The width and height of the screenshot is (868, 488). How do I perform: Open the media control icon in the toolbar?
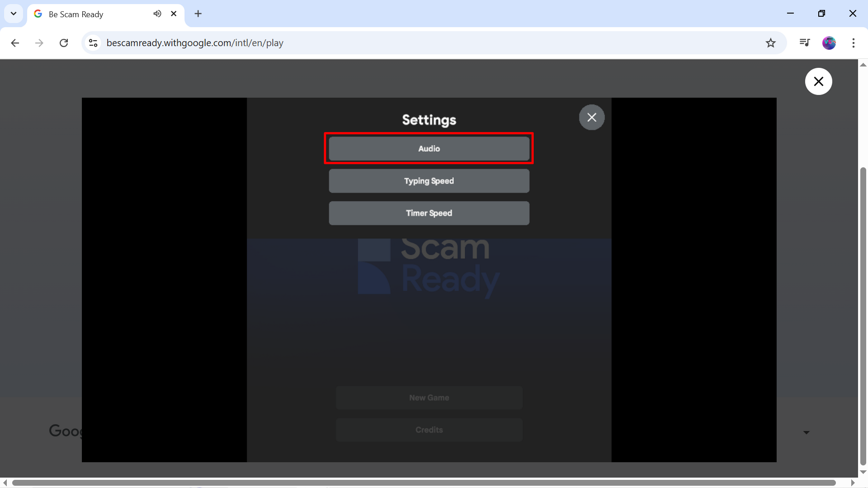804,42
